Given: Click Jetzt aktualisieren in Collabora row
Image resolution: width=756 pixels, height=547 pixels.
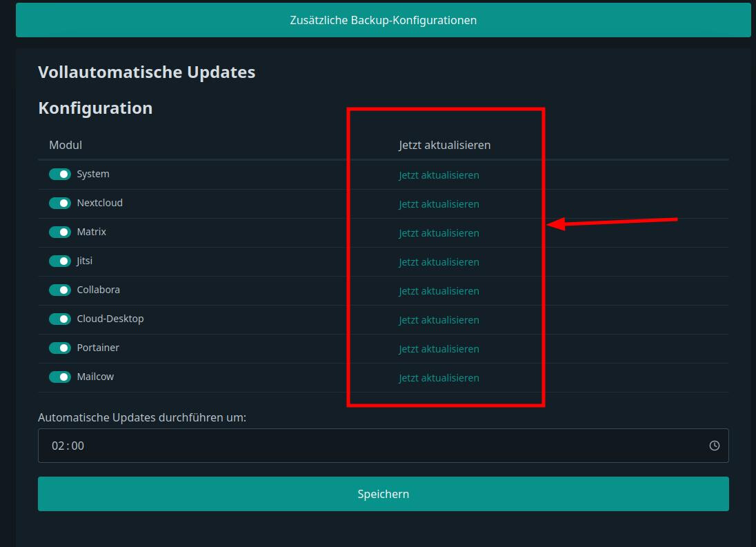Looking at the screenshot, I should point(439,291).
